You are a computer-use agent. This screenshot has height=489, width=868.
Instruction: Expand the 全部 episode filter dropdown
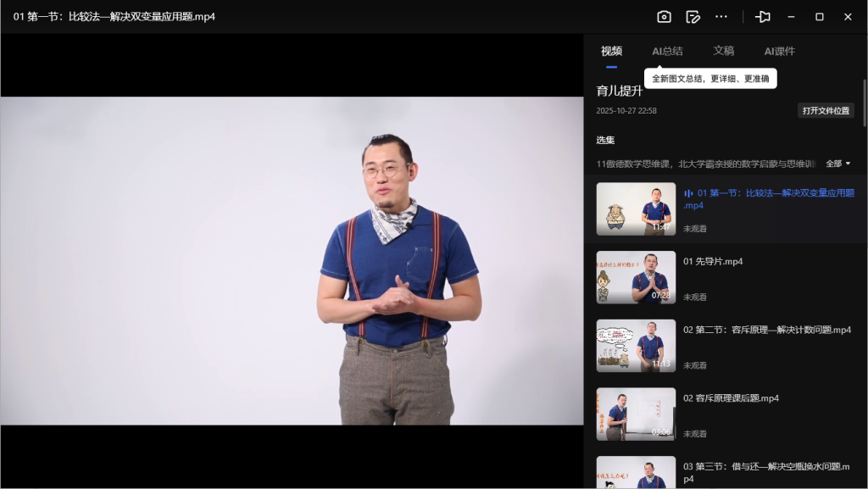coord(837,164)
